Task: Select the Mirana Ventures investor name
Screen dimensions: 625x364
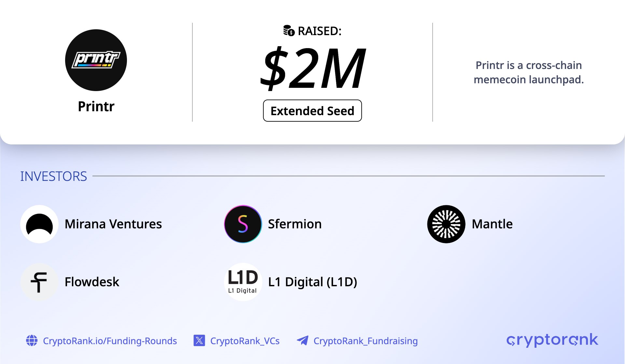Action: tap(113, 224)
